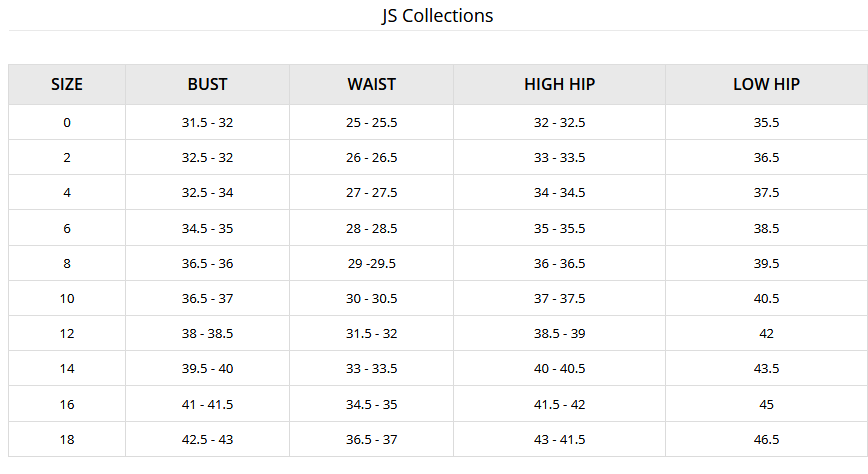Click low hip value 42
The image size is (868, 474).
766,333
